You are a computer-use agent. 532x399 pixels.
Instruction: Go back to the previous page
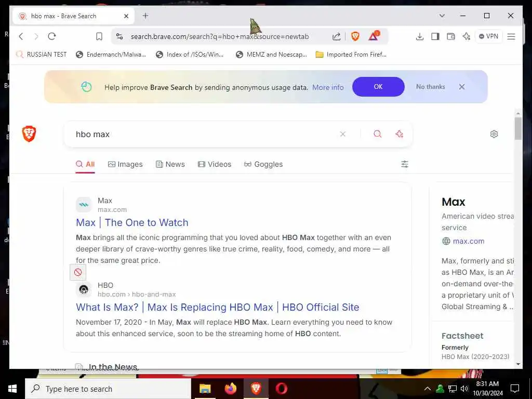click(x=21, y=36)
